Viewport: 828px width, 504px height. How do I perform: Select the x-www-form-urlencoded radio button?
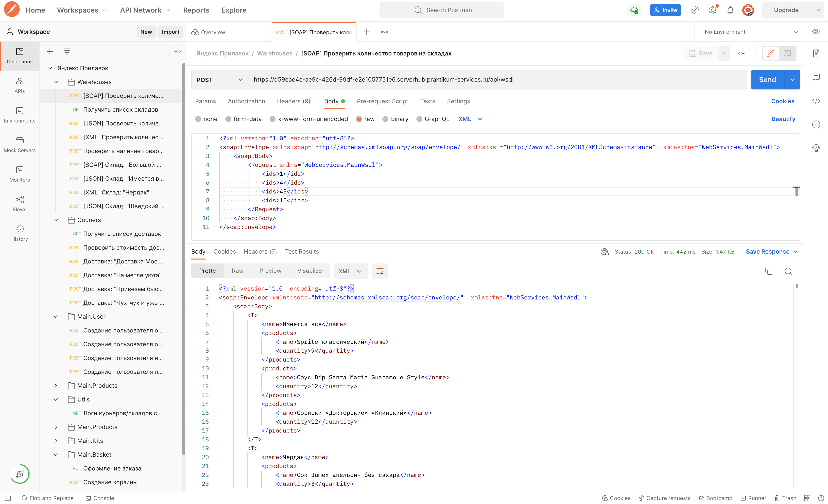(273, 119)
